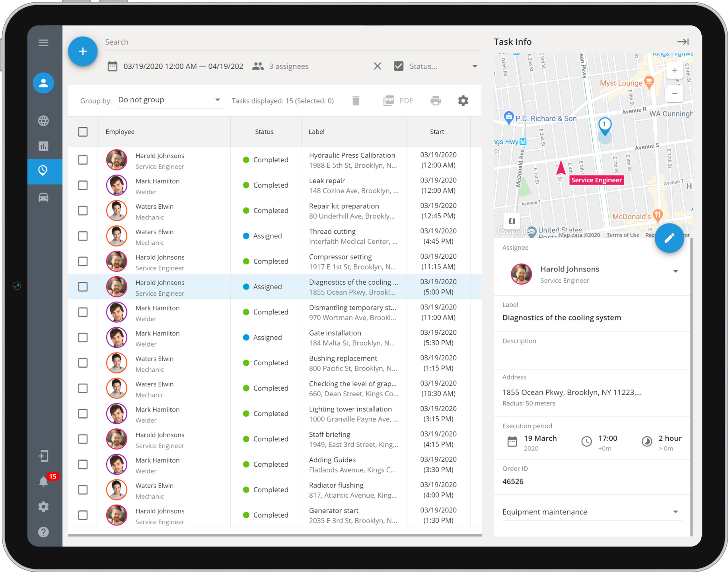Delete selected tasks with trash icon
Viewport: 728px width, 572px height.
(356, 101)
